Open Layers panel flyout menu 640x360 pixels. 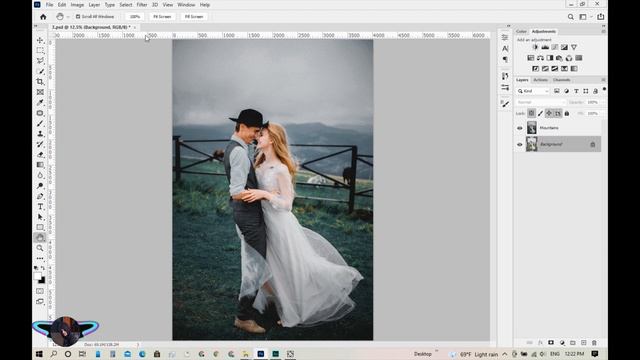click(603, 80)
